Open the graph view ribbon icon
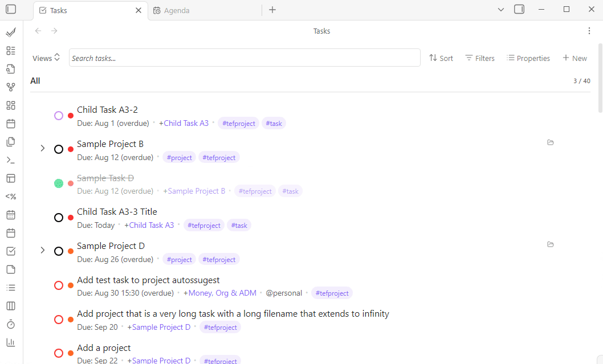Screen dimensions: 603x364 click(x=11, y=87)
